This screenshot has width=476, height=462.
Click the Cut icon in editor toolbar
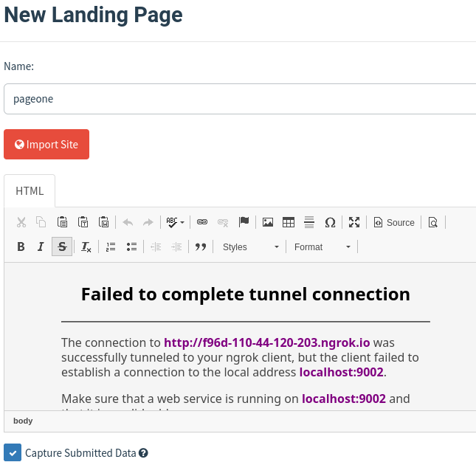coord(21,222)
